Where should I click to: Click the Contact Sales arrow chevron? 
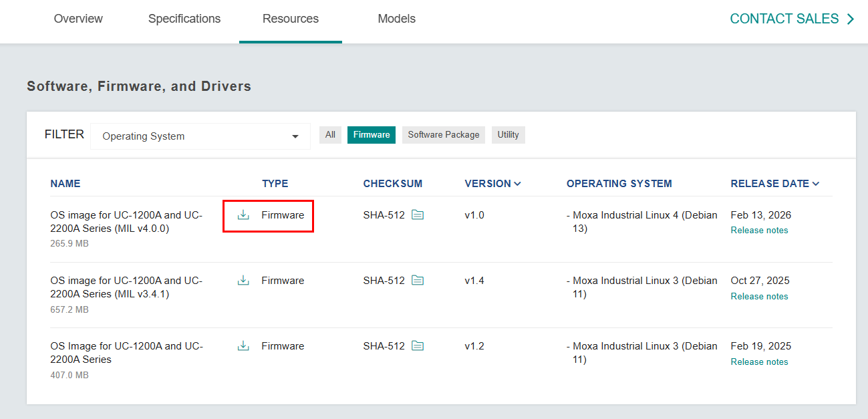[x=851, y=19]
